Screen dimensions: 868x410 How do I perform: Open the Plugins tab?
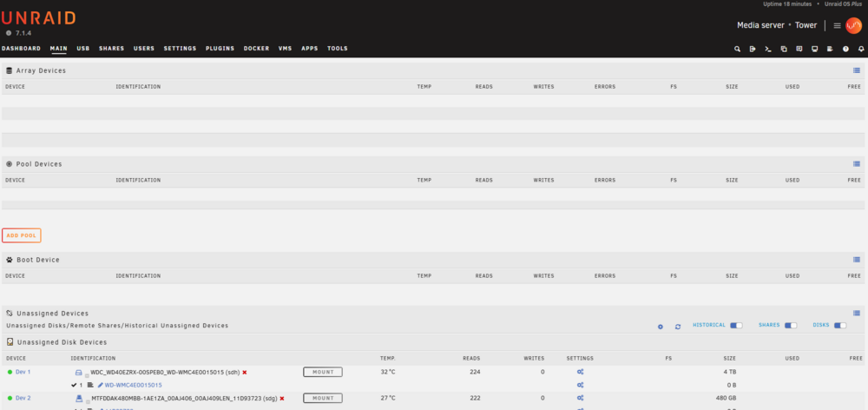(220, 49)
